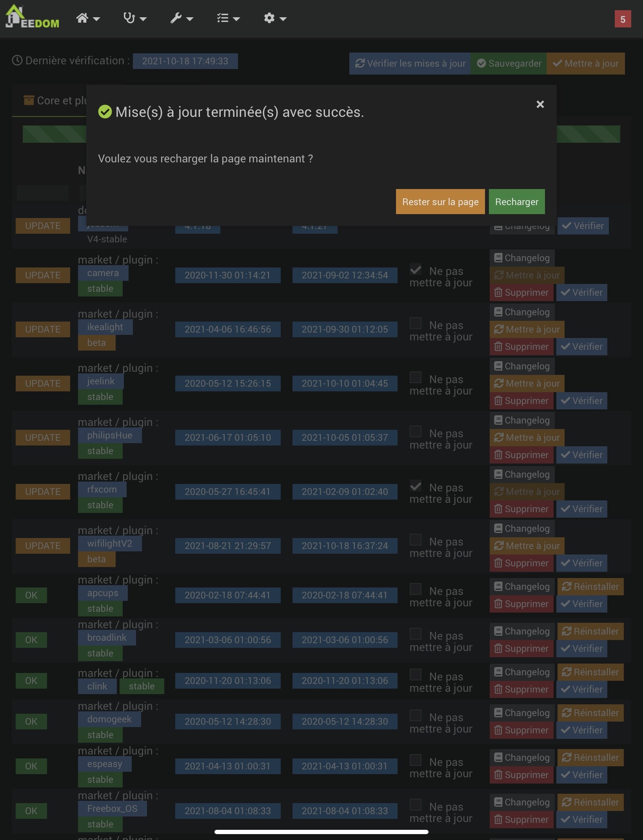Click the camera plugin name label
Image resolution: width=643 pixels, height=840 pixels.
pyautogui.click(x=103, y=273)
